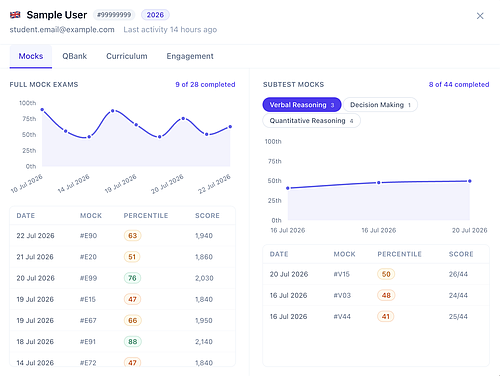Click last data point of full mock chart
Image resolution: width=500 pixels, height=376 pixels.
[x=230, y=127]
